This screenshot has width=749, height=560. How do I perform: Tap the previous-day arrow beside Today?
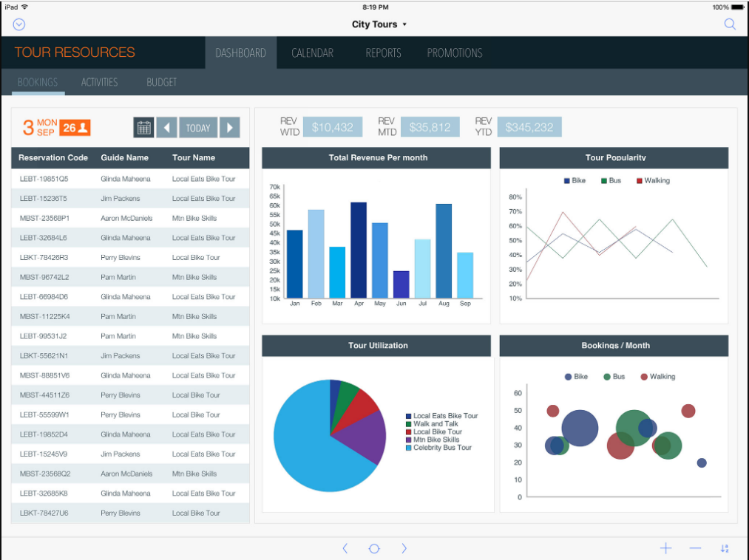pyautogui.click(x=166, y=126)
